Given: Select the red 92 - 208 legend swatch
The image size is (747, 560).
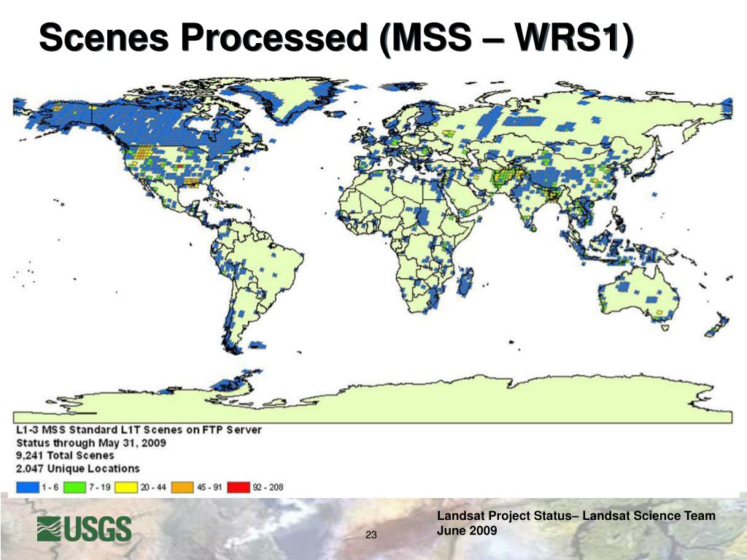Looking at the screenshot, I should pos(239,487).
